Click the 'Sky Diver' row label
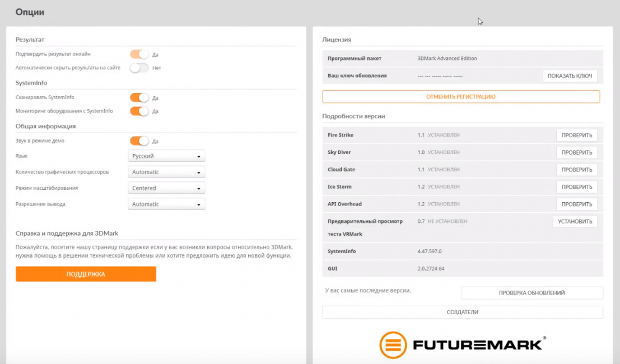 pos(339,152)
